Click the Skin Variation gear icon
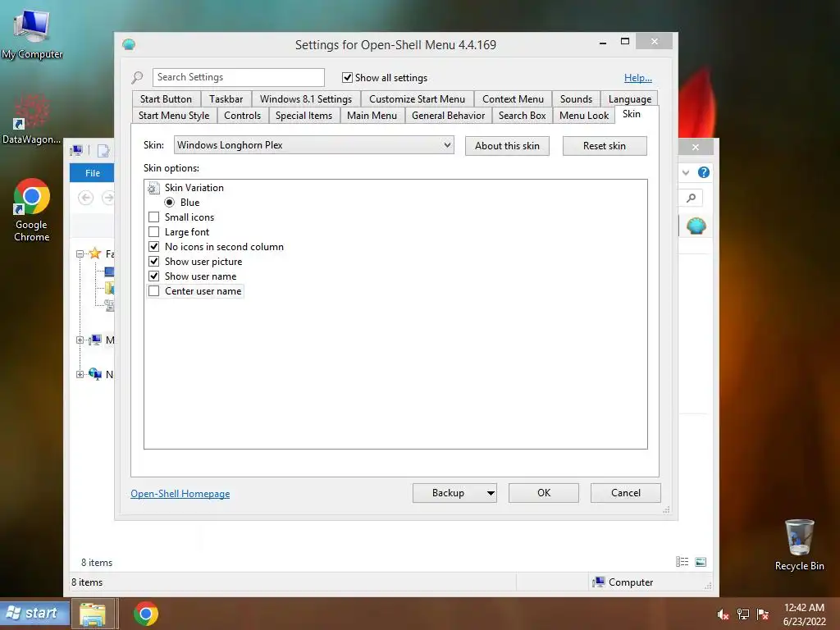 [153, 188]
